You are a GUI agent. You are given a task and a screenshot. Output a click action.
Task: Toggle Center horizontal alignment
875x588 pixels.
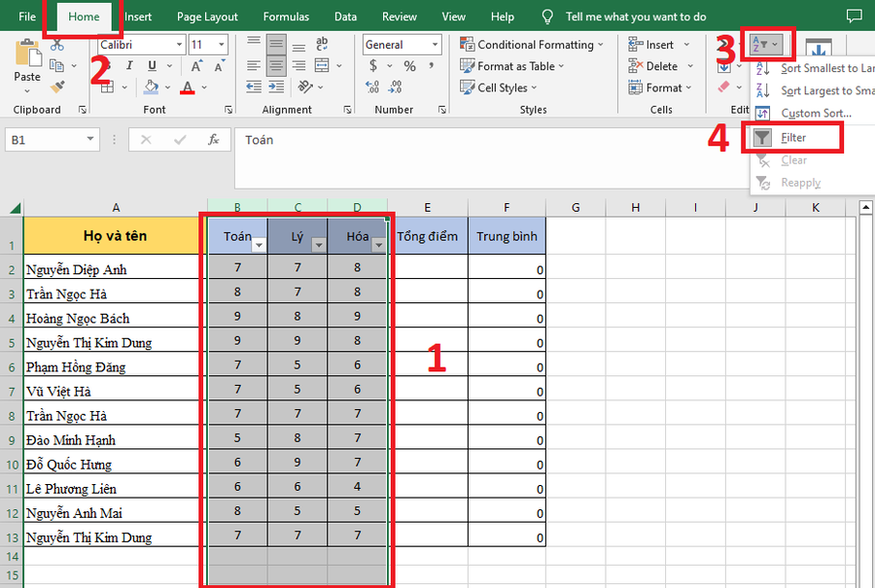click(276, 66)
